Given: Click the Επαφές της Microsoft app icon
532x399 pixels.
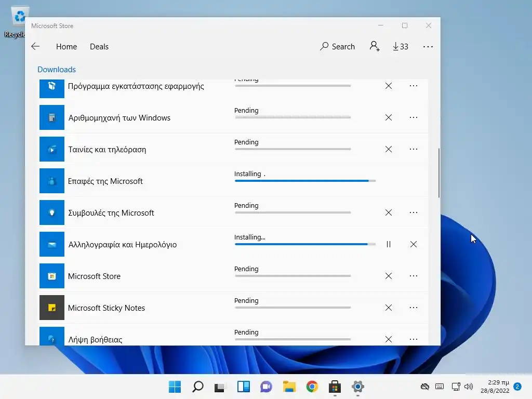Looking at the screenshot, I should tap(52, 181).
